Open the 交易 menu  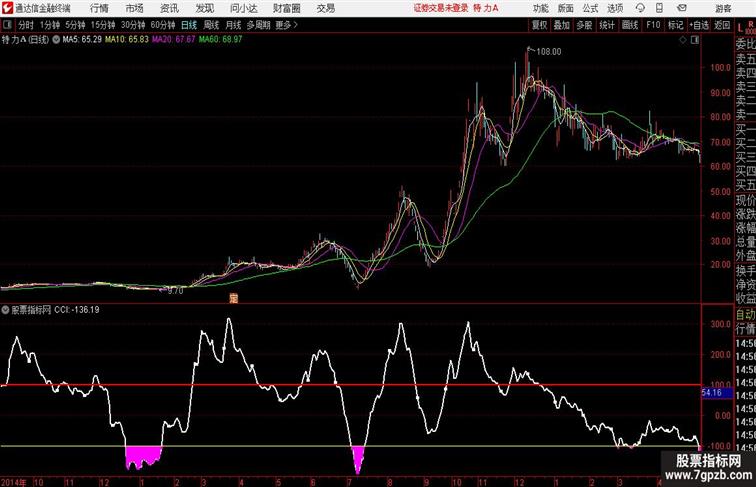click(x=326, y=8)
